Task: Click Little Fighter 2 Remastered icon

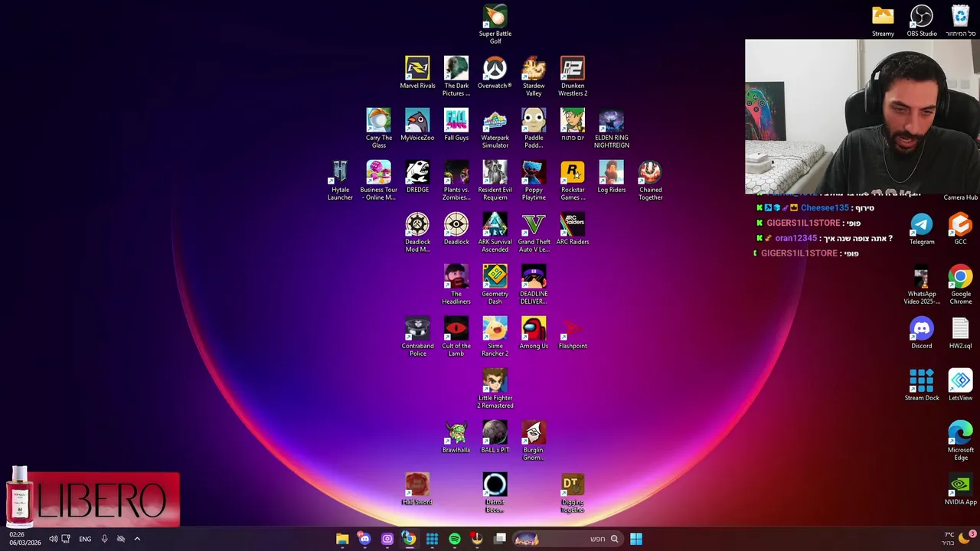Action: (x=495, y=388)
